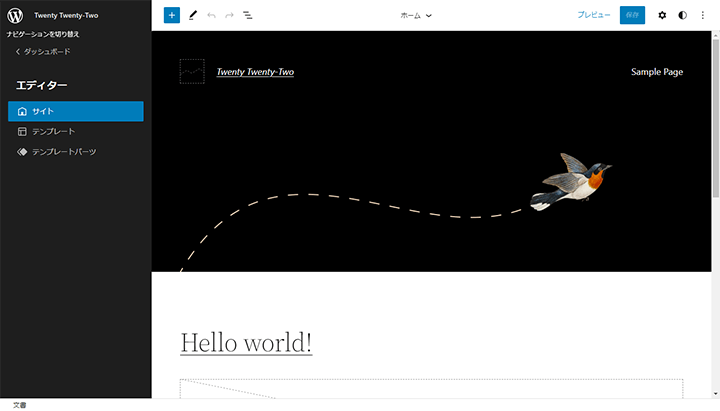Open the three-dot options menu
The image size is (720, 411).
702,15
